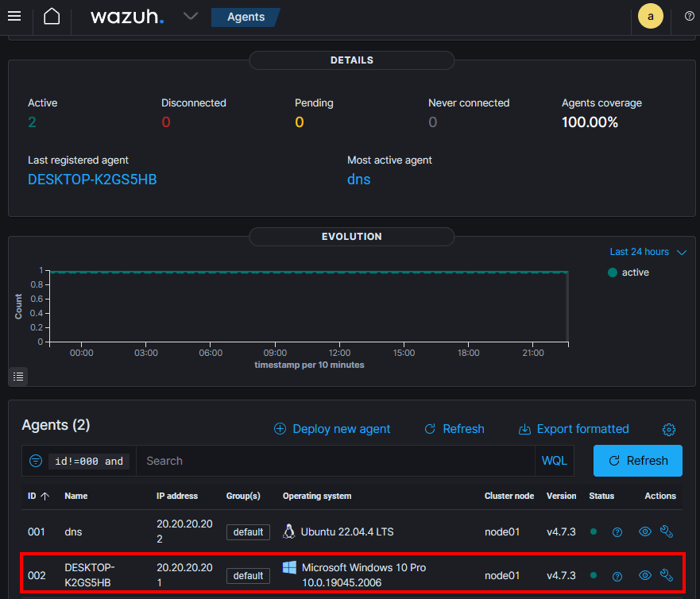Focus the agents Search input field
Viewport: 700px width, 599px height.
(334, 461)
